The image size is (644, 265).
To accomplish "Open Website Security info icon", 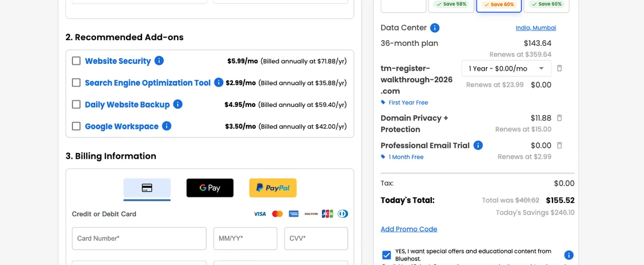I will tap(159, 61).
